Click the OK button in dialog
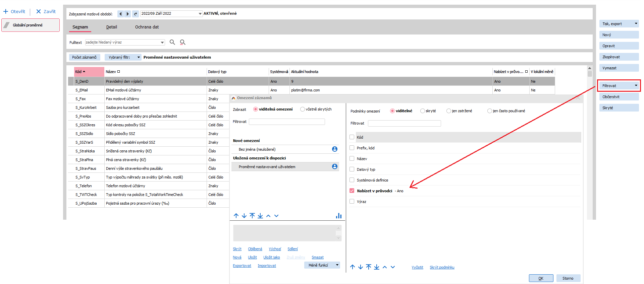The image size is (644, 284). coord(541,278)
